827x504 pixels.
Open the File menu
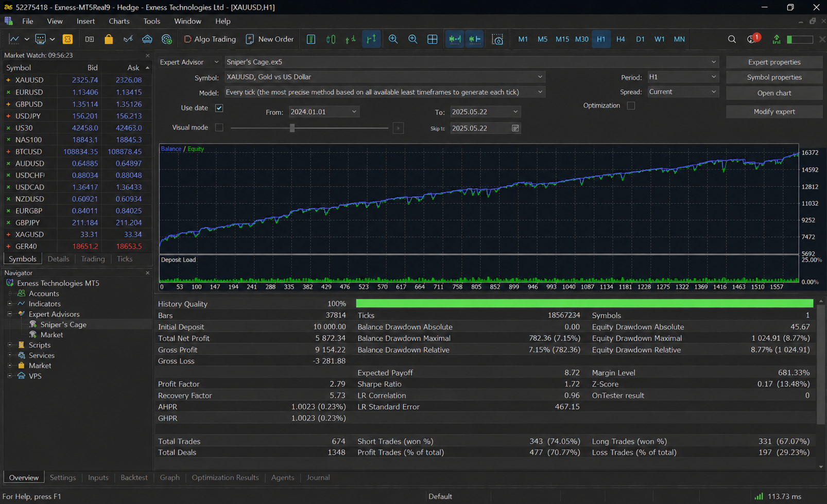27,21
